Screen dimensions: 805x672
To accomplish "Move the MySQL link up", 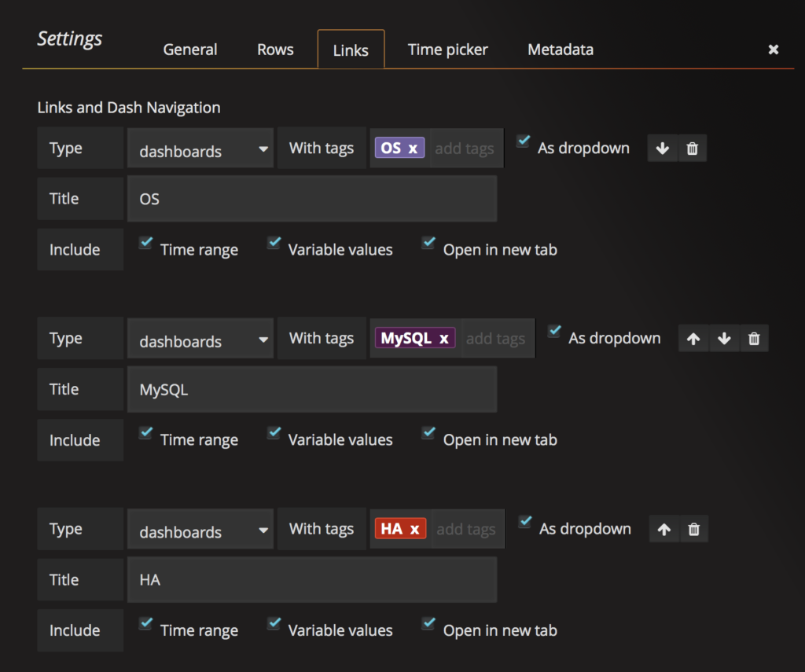I will tap(693, 338).
